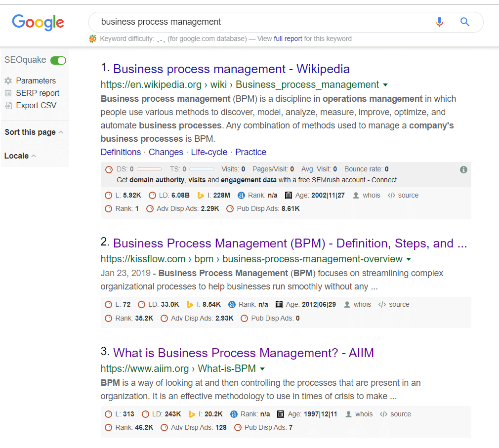Screen dimensions: 499x448
Task: Open the Changes sitelink
Action: (x=166, y=152)
